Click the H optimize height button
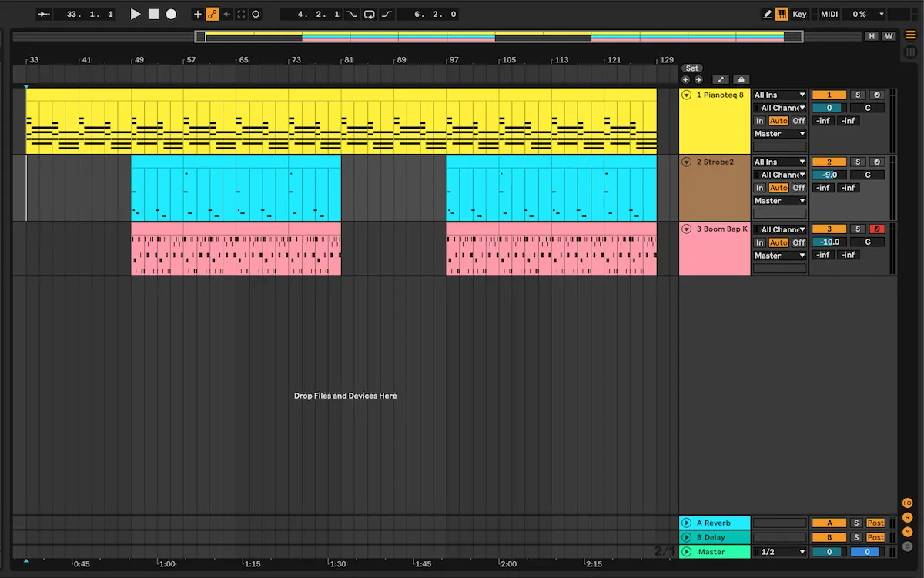The image size is (924, 578). click(872, 36)
